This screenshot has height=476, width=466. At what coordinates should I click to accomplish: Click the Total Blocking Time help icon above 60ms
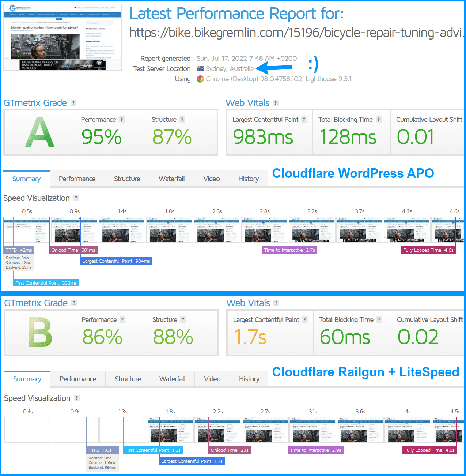click(x=379, y=320)
